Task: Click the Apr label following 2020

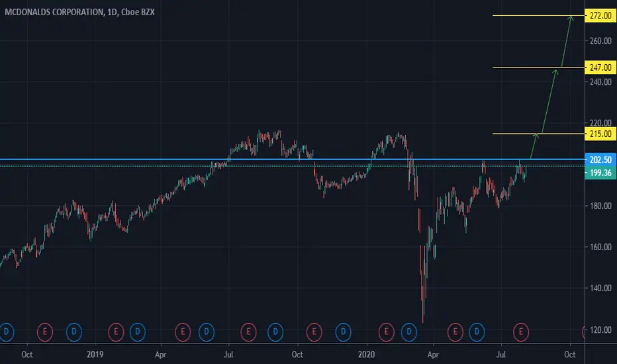Action: tap(433, 355)
